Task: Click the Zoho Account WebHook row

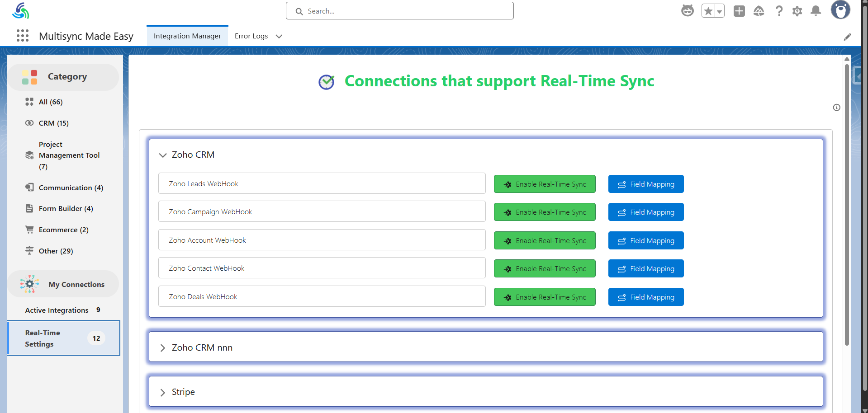Action: tap(322, 240)
